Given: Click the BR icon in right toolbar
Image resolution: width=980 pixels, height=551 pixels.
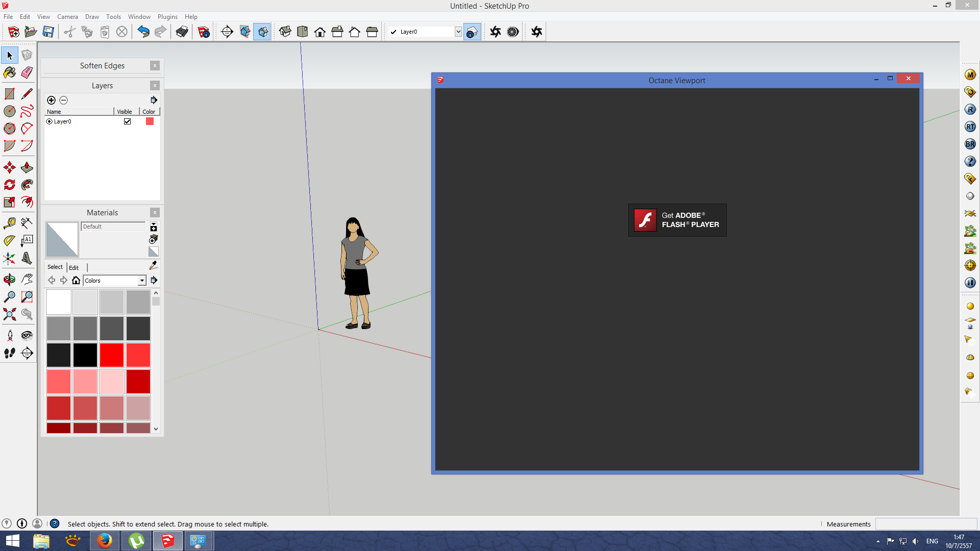Looking at the screenshot, I should point(970,144).
